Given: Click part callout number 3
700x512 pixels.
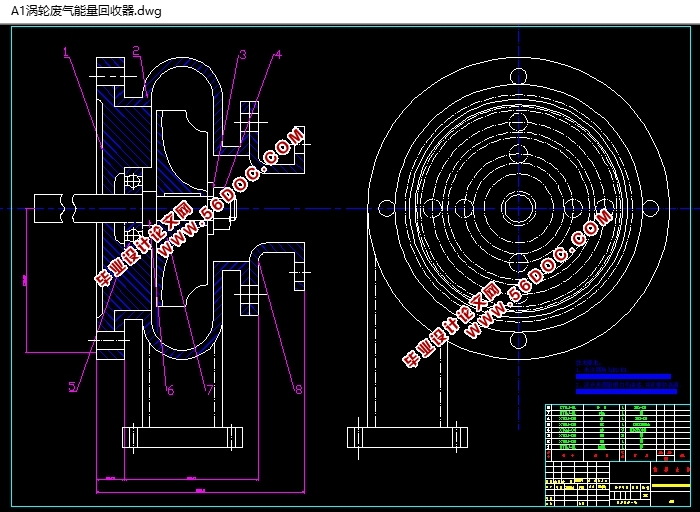Looking at the screenshot, I should coord(242,56).
